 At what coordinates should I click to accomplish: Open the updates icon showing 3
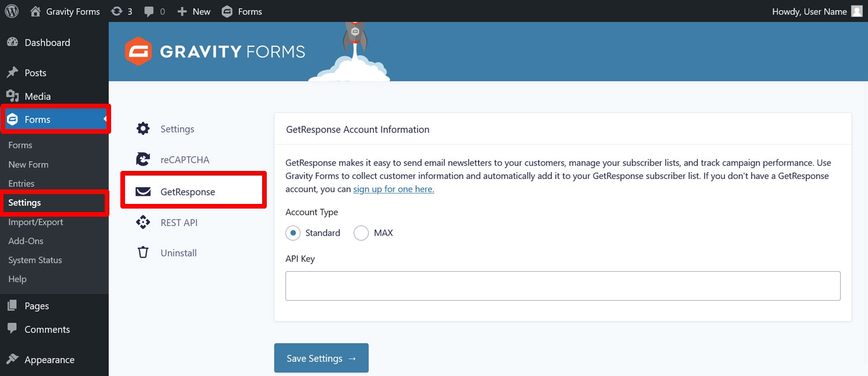[x=117, y=11]
